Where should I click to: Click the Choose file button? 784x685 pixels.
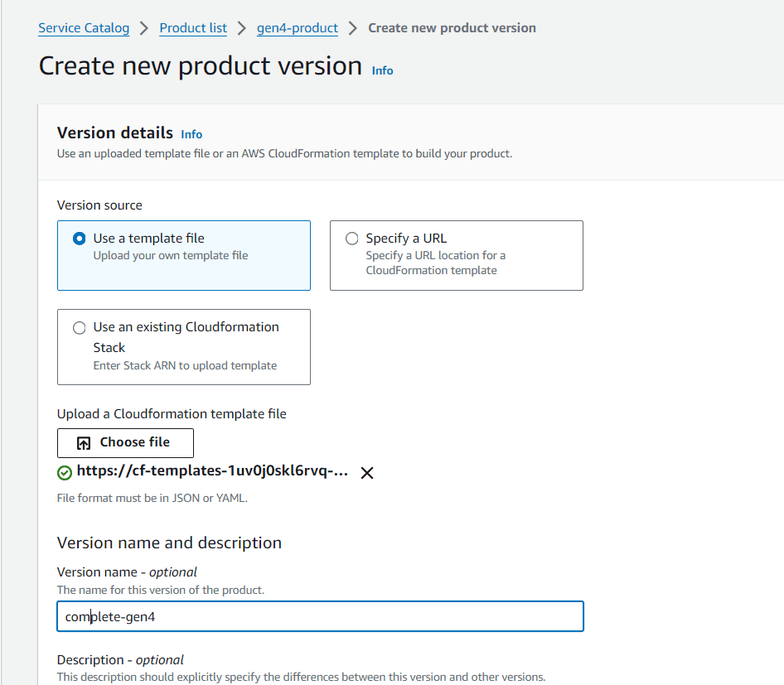[x=125, y=442]
